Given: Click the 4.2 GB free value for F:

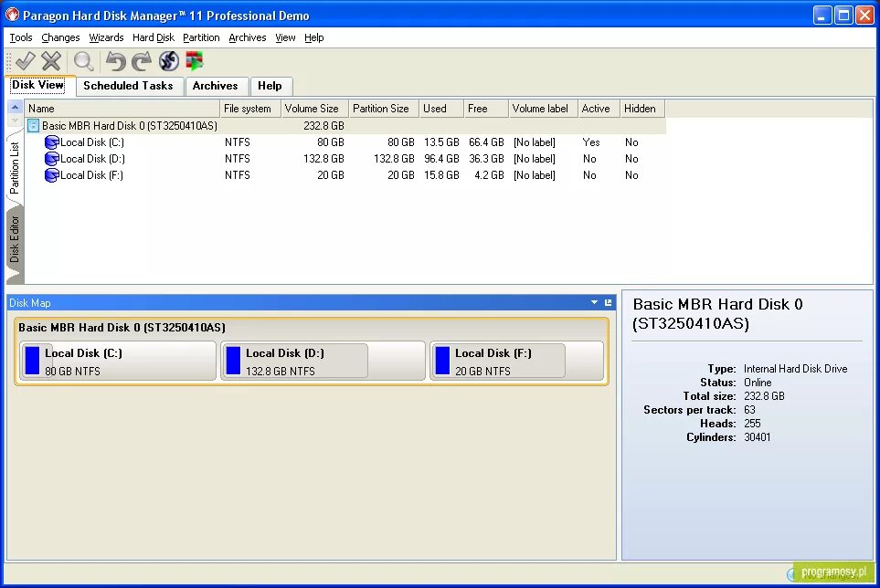Looking at the screenshot, I should pos(489,175).
